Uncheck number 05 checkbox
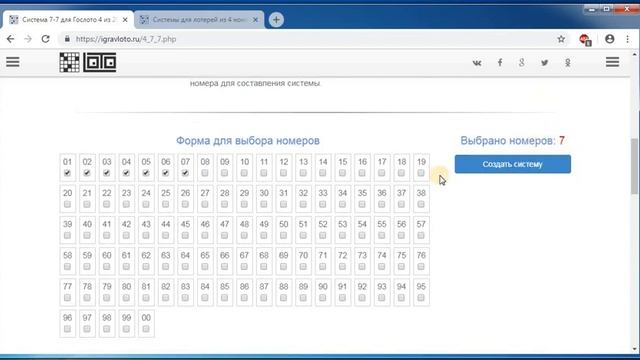Screen dimensions: 640x360 [x=146, y=173]
